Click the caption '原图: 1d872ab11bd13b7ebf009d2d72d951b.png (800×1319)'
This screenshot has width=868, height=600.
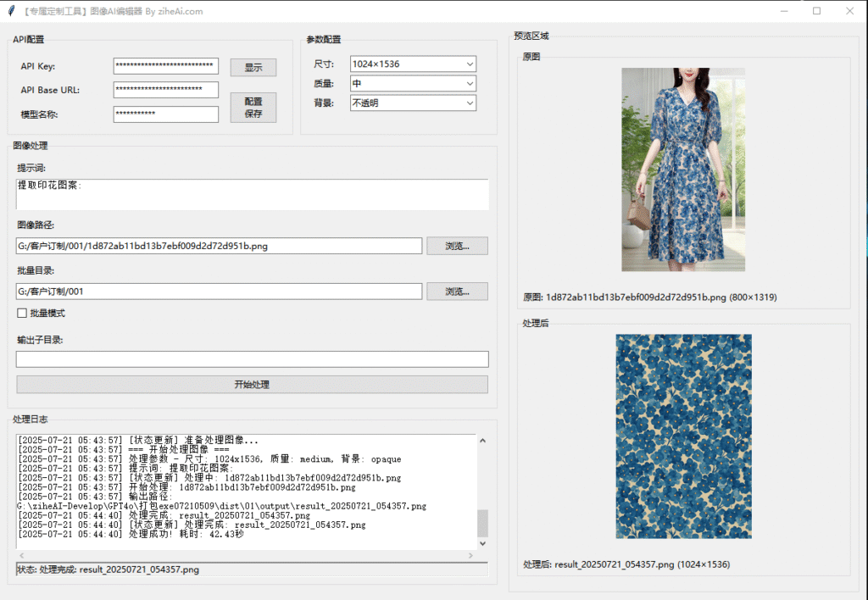coord(650,297)
